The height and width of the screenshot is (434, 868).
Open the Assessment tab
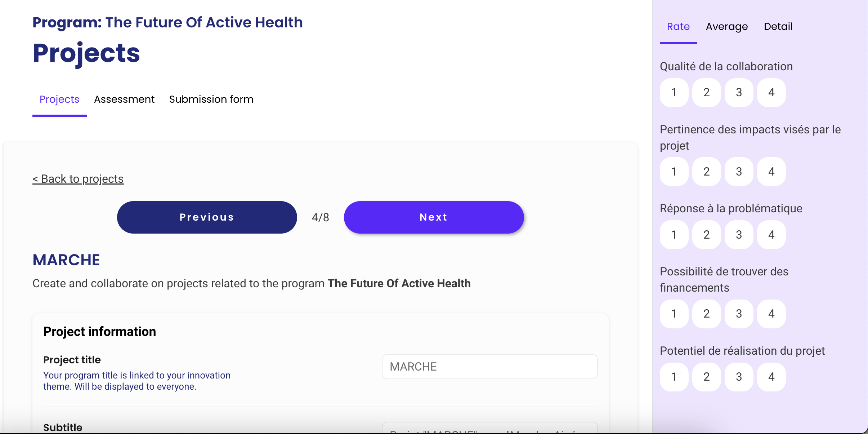pos(124,99)
